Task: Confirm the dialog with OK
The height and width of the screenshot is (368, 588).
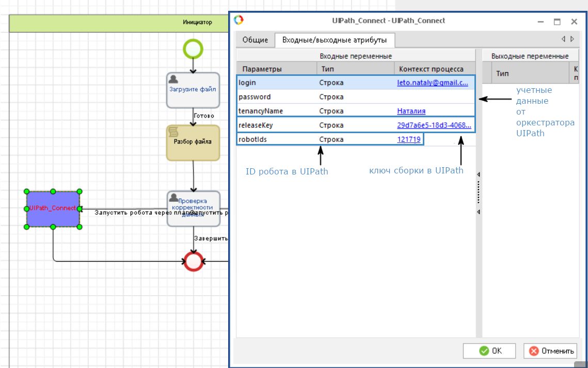Action: click(x=489, y=351)
